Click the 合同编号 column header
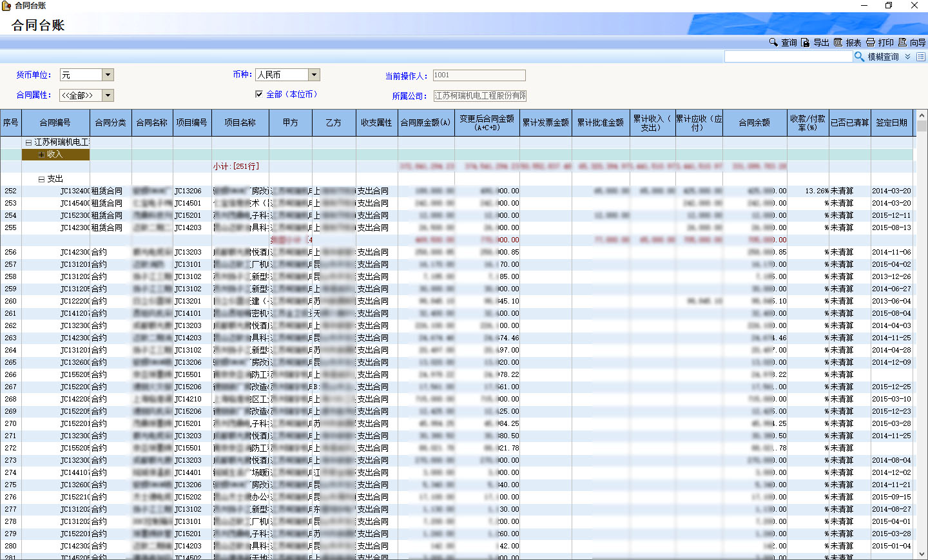The height and width of the screenshot is (560, 928). (x=55, y=122)
